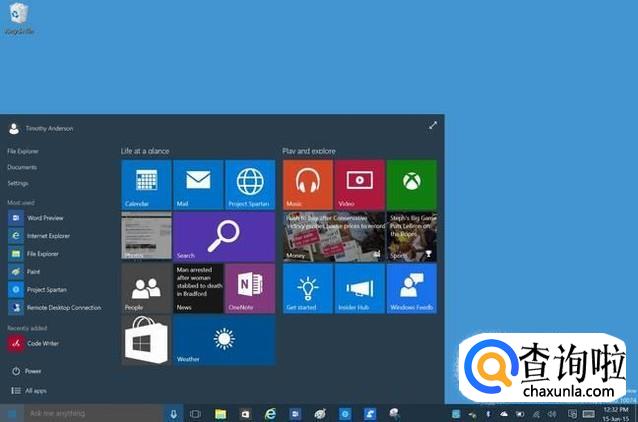638x422 pixels.
Task: Open the Weather tile
Action: 224,340
